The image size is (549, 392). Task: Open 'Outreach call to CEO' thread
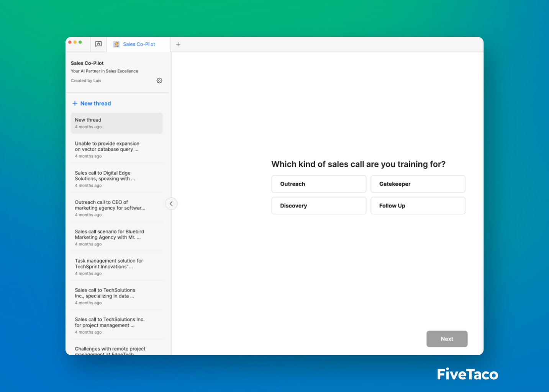click(117, 208)
